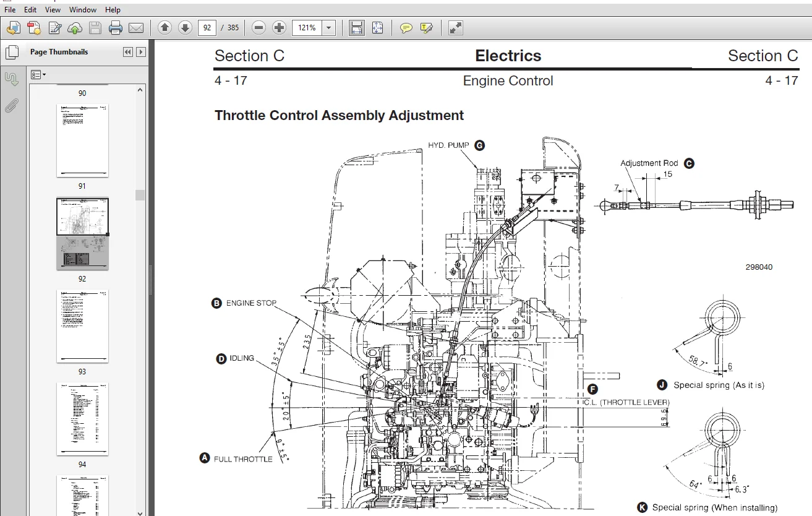Click the email envelope icon

click(x=136, y=28)
